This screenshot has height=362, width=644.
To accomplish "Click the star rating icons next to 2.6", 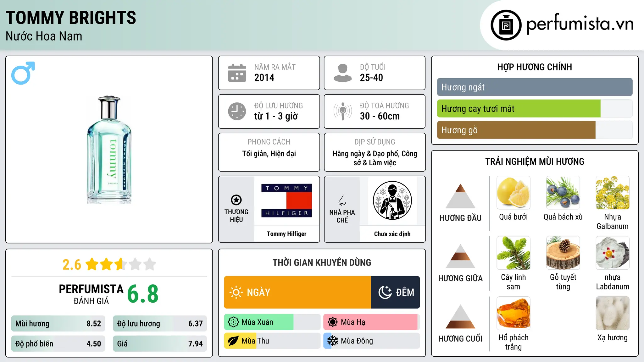I will (x=121, y=264).
